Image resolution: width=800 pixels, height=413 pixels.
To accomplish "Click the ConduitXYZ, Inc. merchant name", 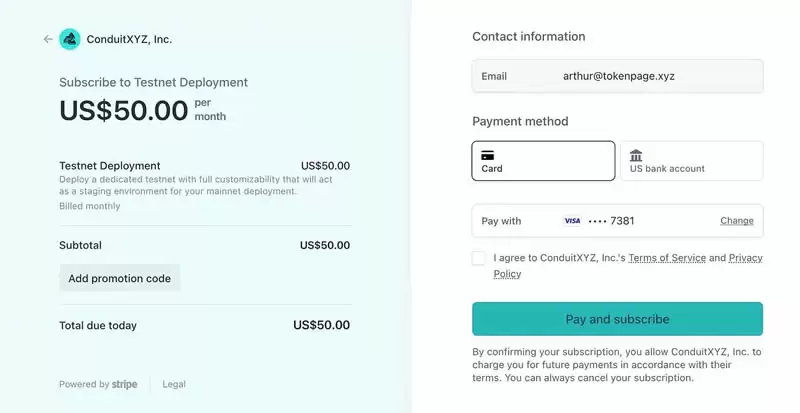I will pyautogui.click(x=129, y=39).
